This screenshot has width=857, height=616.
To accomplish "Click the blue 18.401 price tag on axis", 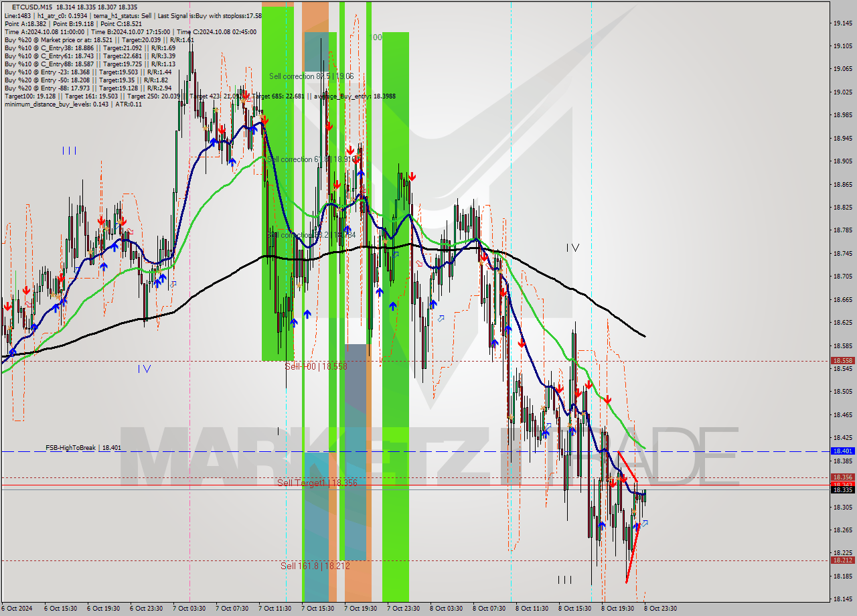I will point(842,451).
